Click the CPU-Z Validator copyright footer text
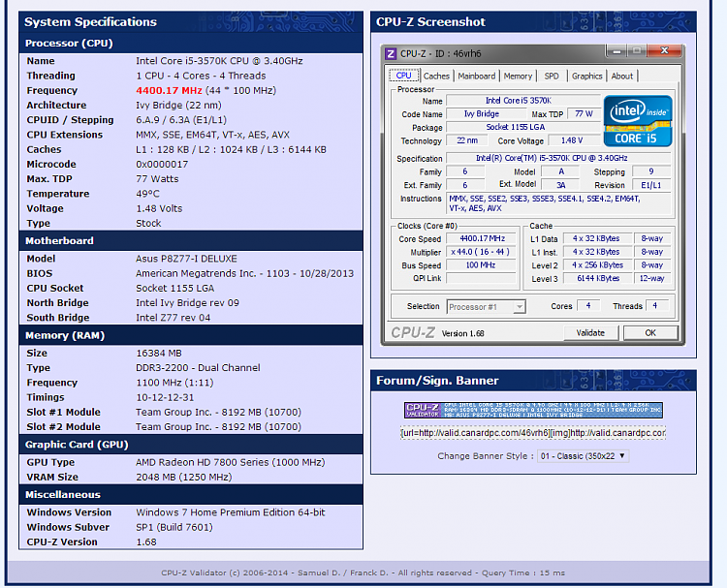The width and height of the screenshot is (727, 588). [363, 573]
